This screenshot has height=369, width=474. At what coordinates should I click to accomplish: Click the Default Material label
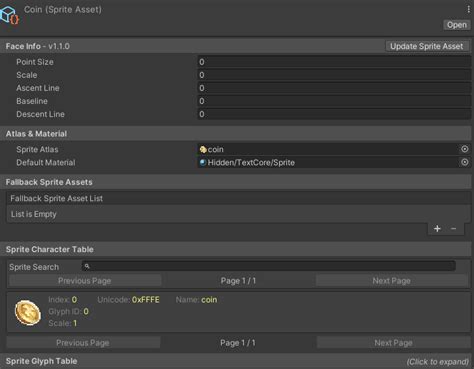[46, 163]
